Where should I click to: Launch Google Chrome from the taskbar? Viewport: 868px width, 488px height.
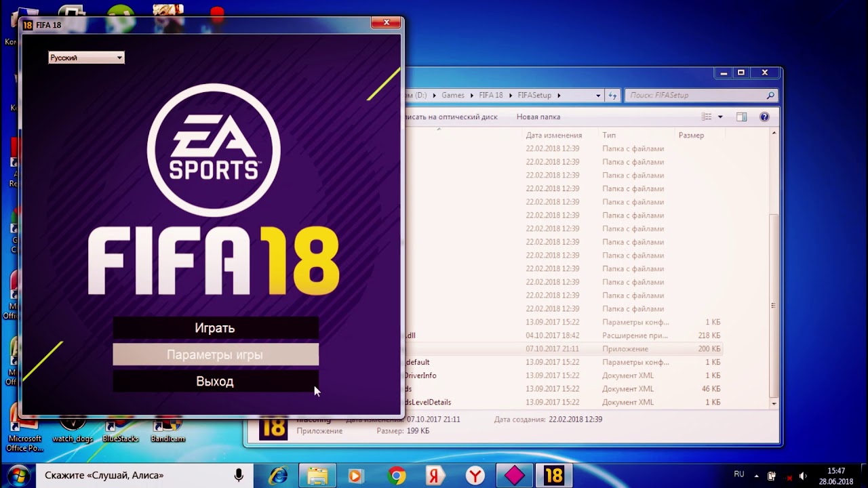[x=397, y=476]
